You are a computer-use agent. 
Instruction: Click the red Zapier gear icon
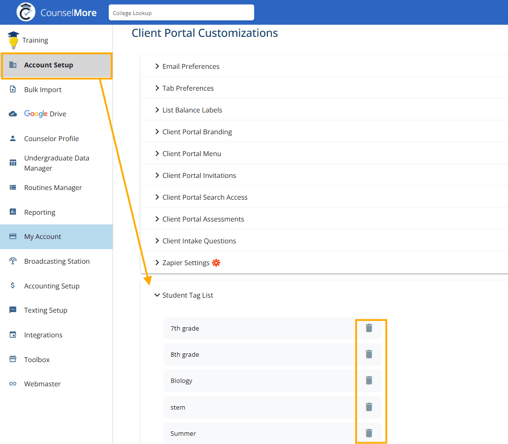coord(216,263)
